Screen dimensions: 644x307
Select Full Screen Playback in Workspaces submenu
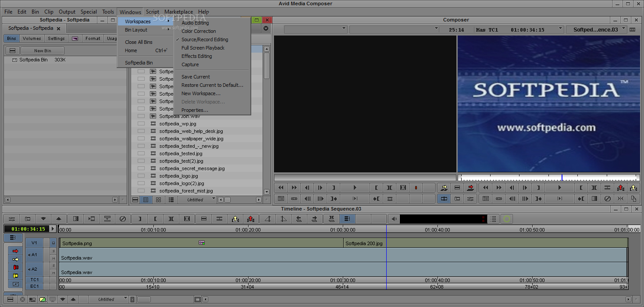(x=203, y=48)
